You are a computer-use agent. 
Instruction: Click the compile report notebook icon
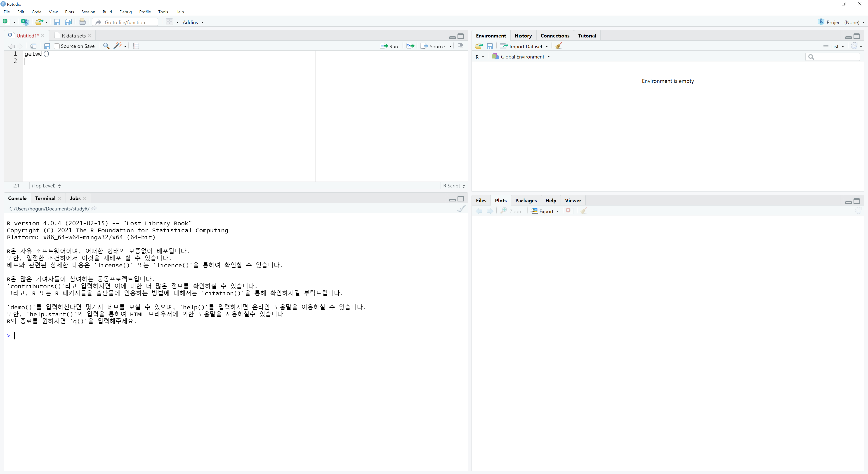[x=136, y=46]
